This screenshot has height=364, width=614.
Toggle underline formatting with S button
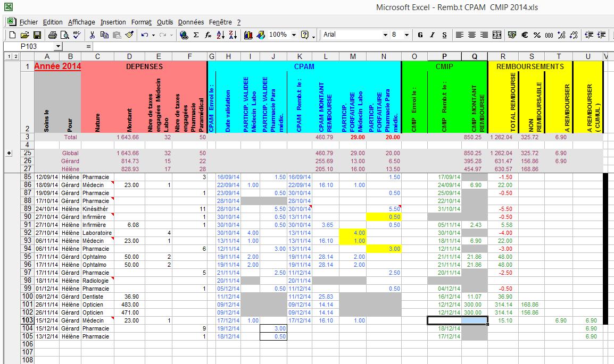click(443, 35)
